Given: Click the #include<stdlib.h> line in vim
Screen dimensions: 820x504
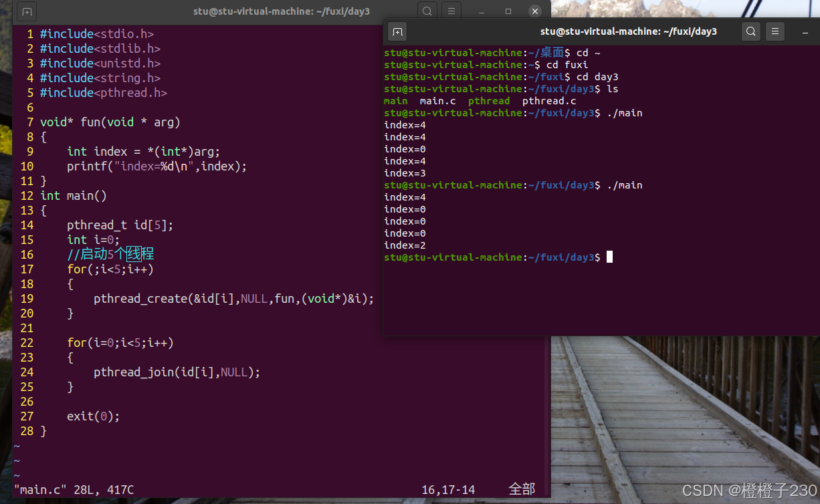Looking at the screenshot, I should point(100,48).
